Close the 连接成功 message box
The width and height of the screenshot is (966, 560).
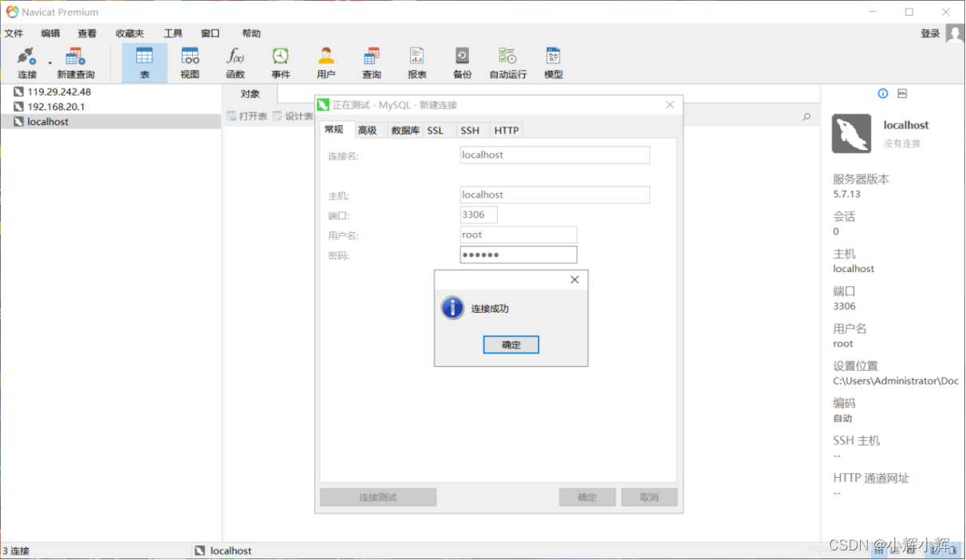[575, 280]
